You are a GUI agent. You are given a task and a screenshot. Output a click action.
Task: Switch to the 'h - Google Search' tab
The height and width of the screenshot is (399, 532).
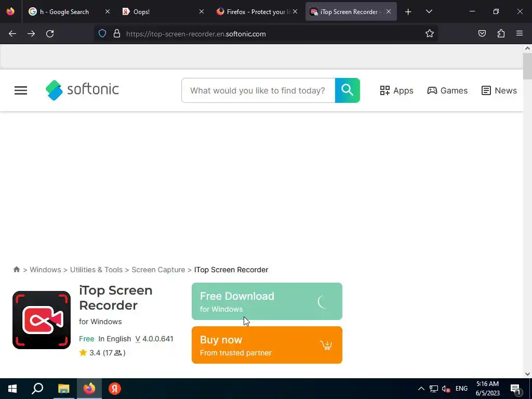point(69,11)
